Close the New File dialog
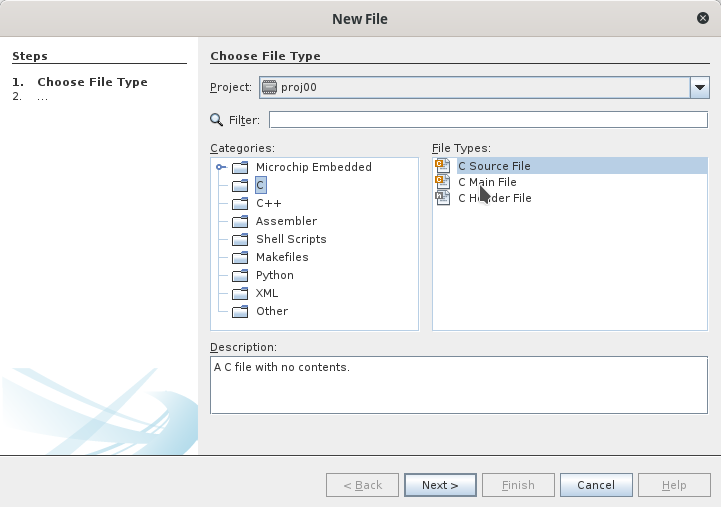This screenshot has height=507, width=721. (x=703, y=18)
